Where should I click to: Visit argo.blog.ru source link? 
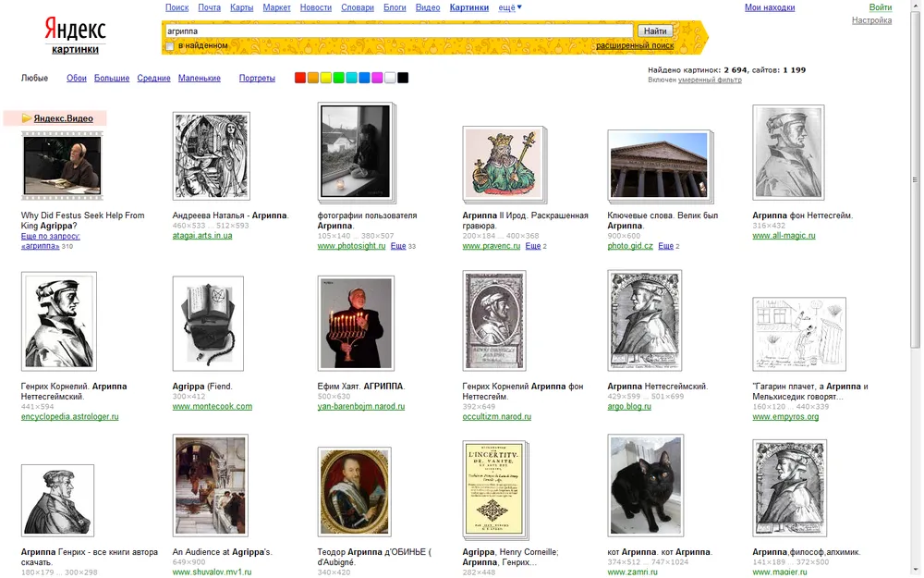[629, 407]
